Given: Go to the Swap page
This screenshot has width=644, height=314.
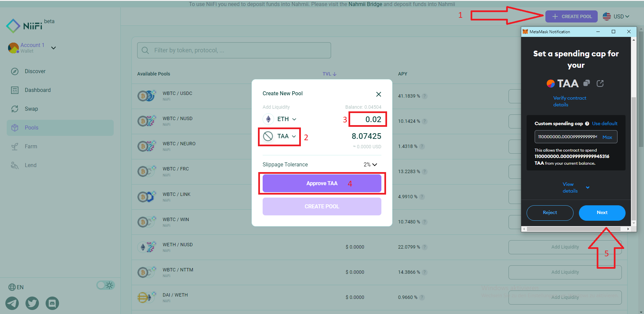Looking at the screenshot, I should [x=31, y=109].
